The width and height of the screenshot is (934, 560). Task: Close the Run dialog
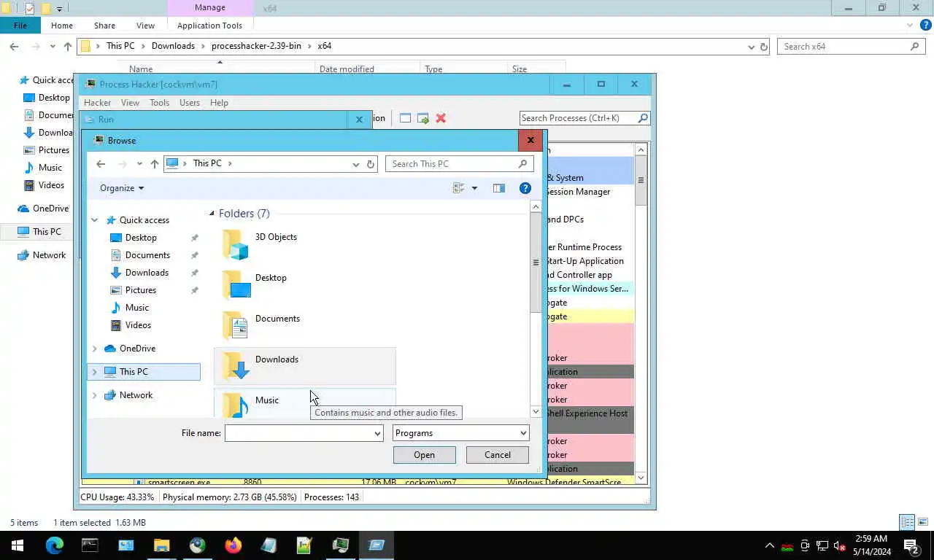click(x=358, y=120)
